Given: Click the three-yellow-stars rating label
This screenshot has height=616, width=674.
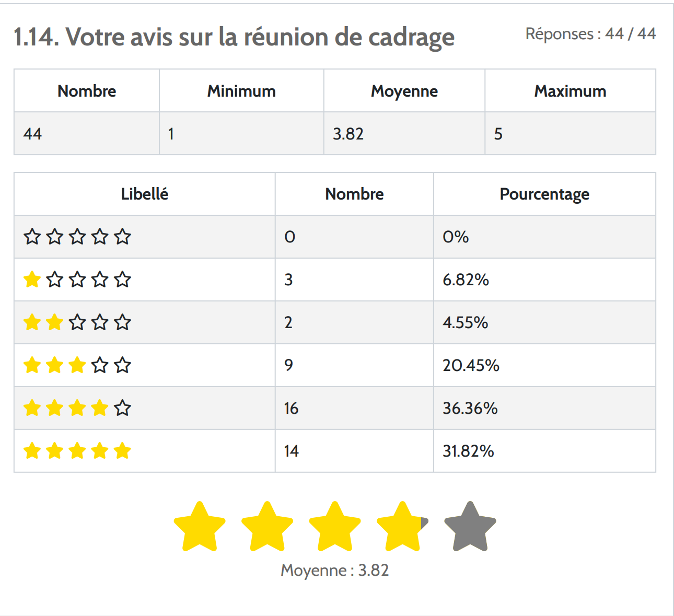Looking at the screenshot, I should 77,365.
